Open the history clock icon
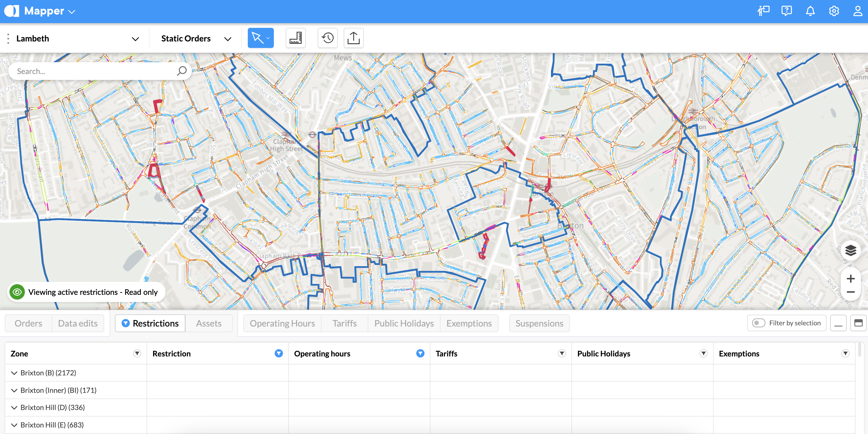The height and width of the screenshot is (434, 868). [327, 38]
